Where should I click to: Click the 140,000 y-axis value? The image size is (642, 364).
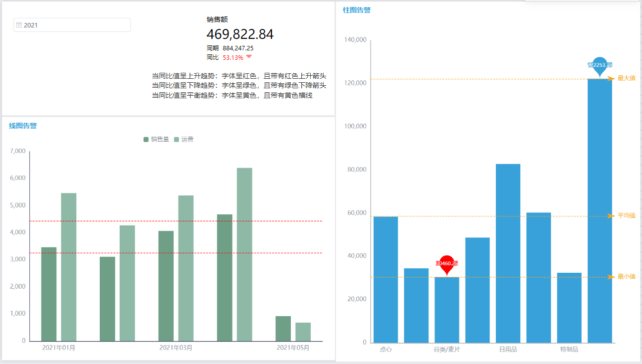[x=356, y=40]
